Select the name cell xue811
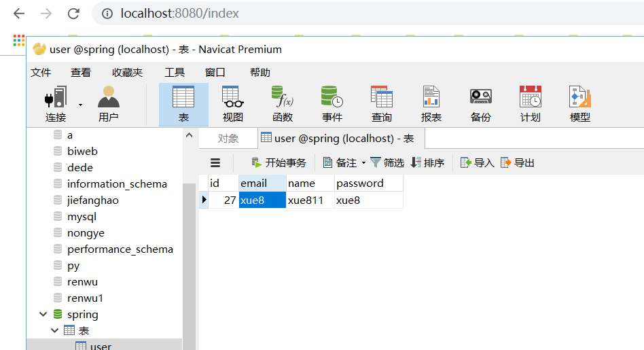This screenshot has height=350, width=644. tap(310, 200)
